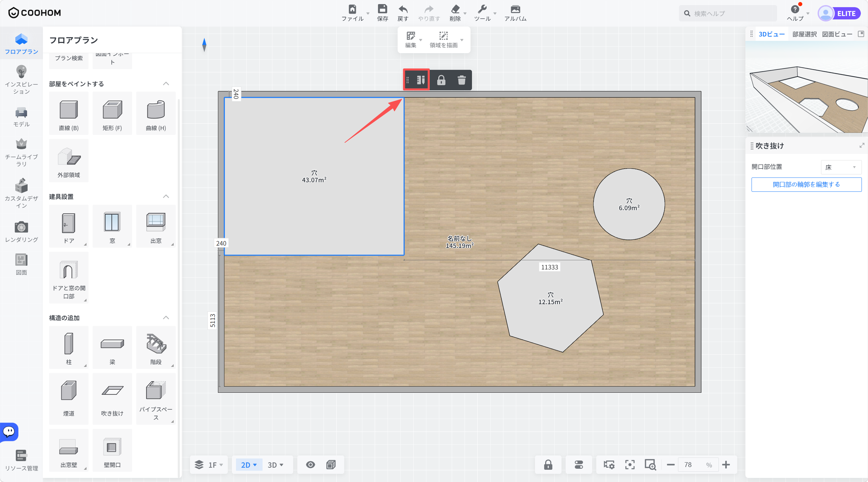Switch to the 図面ビュー tab
Screen dimensions: 868x482
[x=837, y=34]
